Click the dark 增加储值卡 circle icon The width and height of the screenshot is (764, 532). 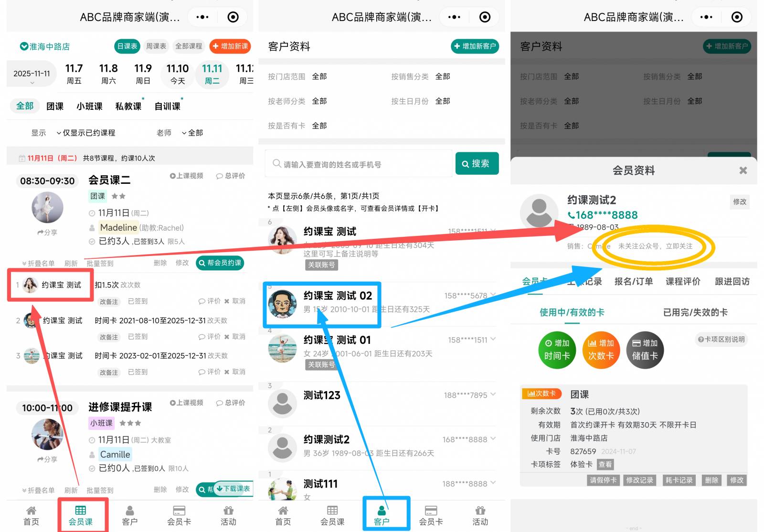coord(645,350)
